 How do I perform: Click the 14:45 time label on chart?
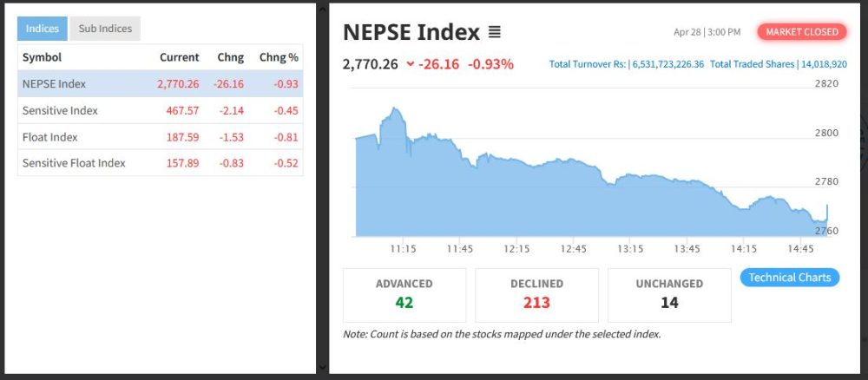pos(800,250)
